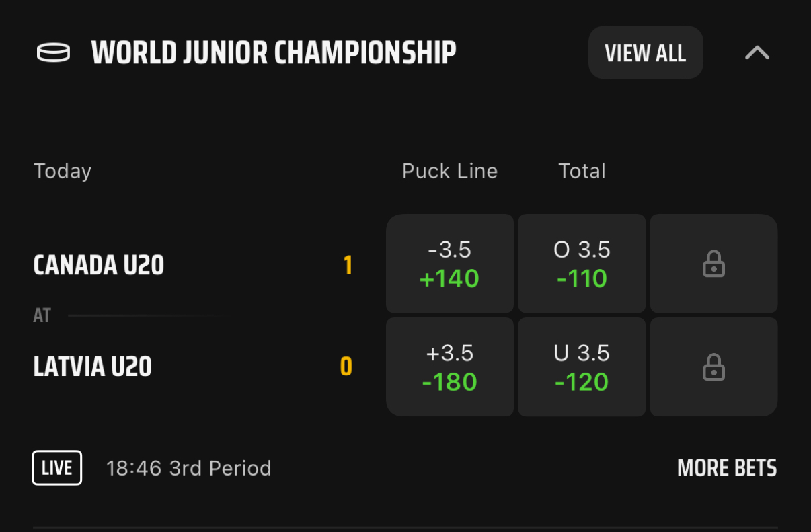Collapse the World Junior Championship section
Image resolution: width=811 pixels, height=532 pixels.
(x=757, y=52)
